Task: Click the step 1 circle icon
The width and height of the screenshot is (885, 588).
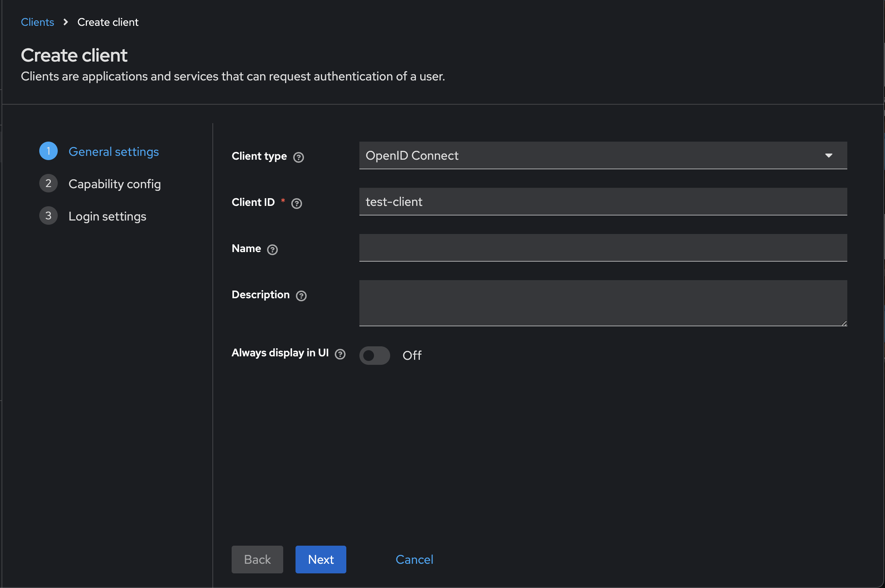Action: [48, 151]
